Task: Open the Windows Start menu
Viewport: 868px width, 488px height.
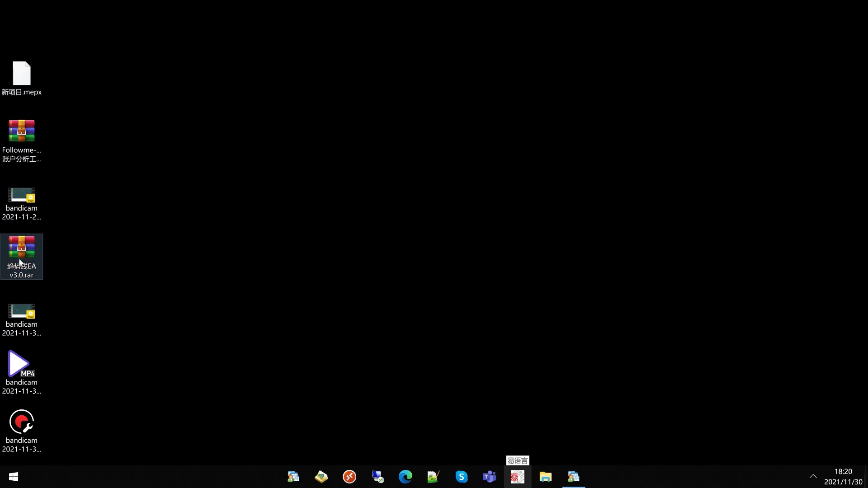Action: 14,477
